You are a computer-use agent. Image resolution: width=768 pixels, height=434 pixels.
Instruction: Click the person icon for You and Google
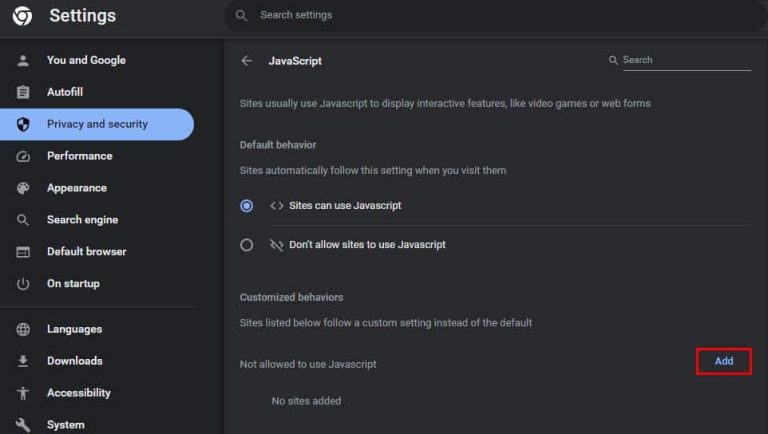[x=23, y=60]
